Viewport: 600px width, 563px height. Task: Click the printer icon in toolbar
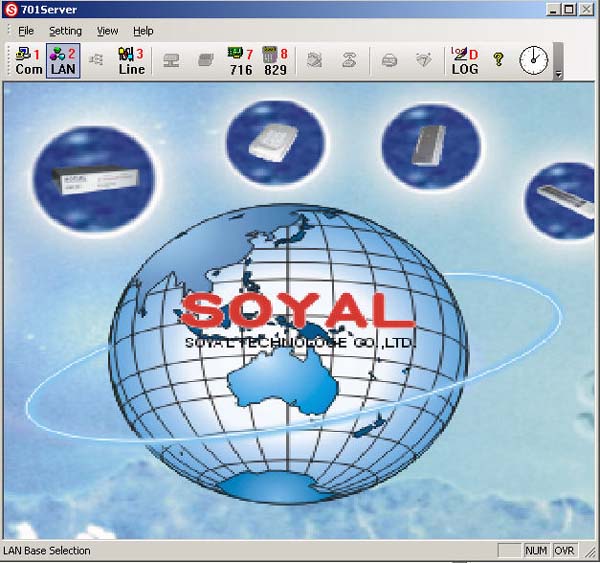pyautogui.click(x=389, y=60)
